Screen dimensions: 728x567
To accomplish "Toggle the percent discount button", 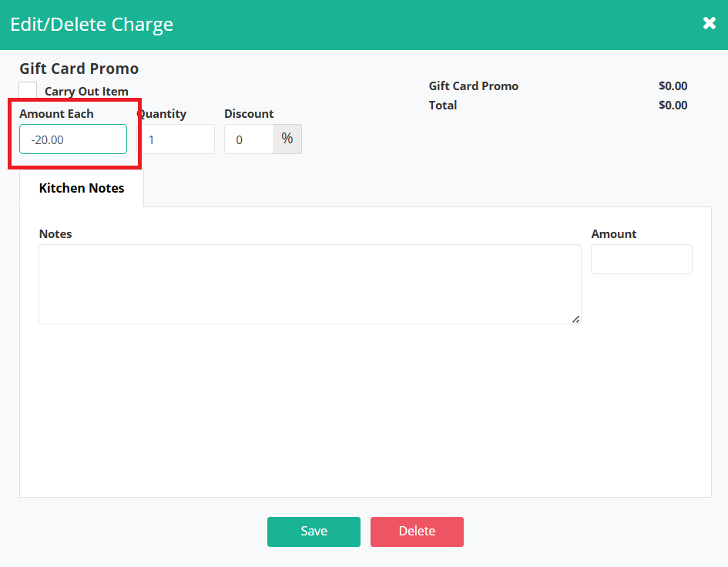I will [x=287, y=139].
